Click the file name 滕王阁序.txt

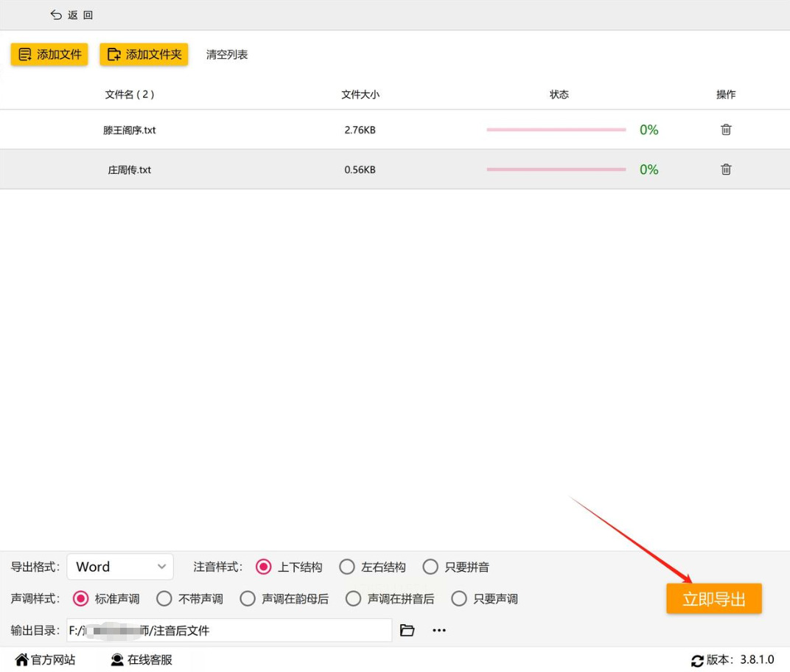pyautogui.click(x=130, y=130)
